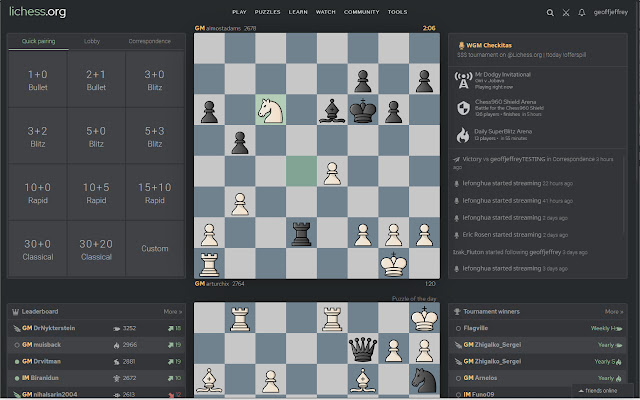Image resolution: width=640 pixels, height=400 pixels.
Task: Start a 30+0 Classical game
Action: (x=38, y=249)
